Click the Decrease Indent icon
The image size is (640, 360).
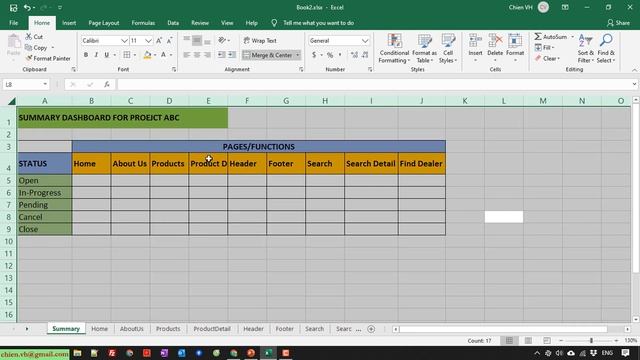221,55
